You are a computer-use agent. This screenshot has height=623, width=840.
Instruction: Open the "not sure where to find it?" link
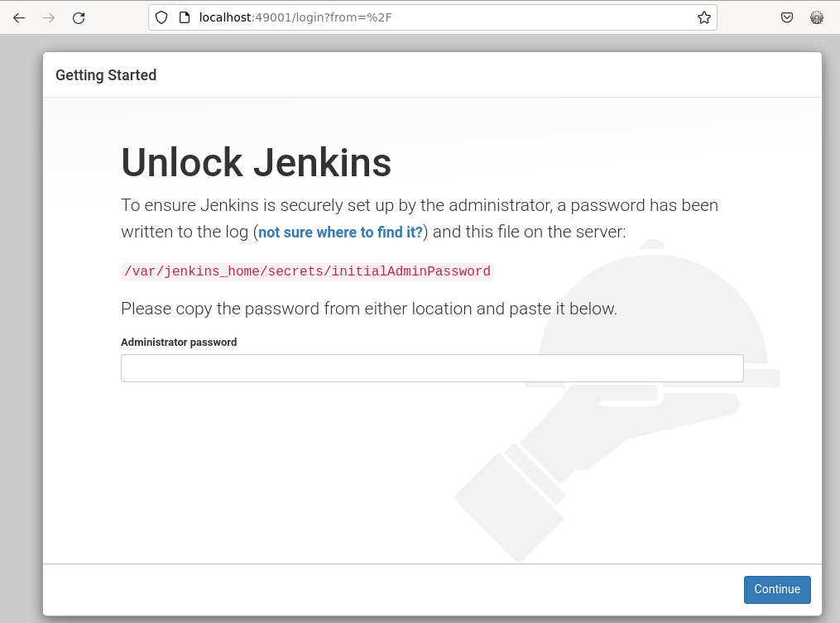point(340,232)
